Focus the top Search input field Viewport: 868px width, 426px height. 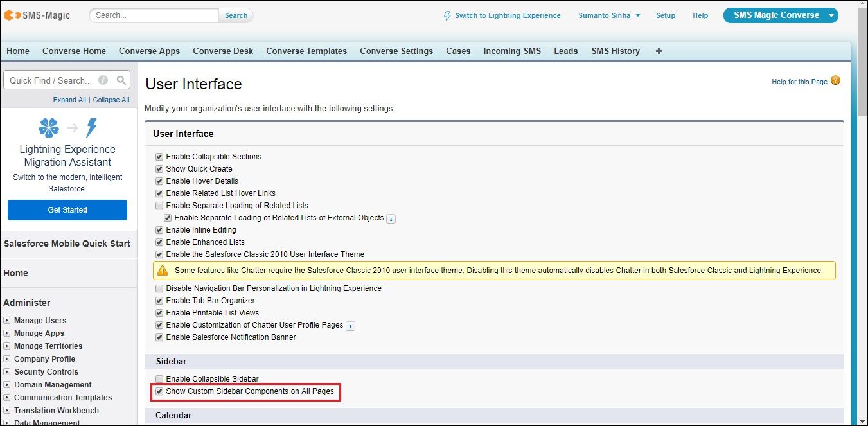[x=154, y=15]
